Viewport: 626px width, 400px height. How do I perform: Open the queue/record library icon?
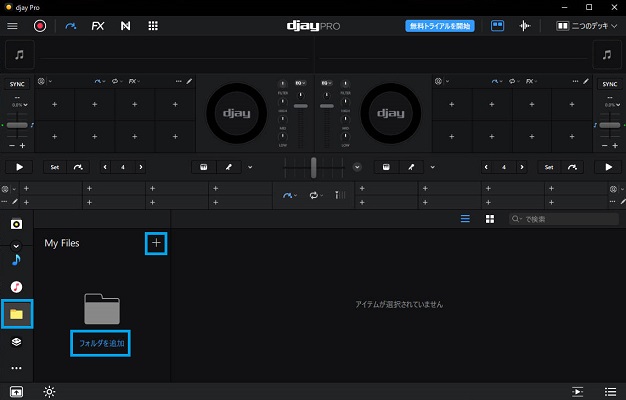(x=16, y=224)
